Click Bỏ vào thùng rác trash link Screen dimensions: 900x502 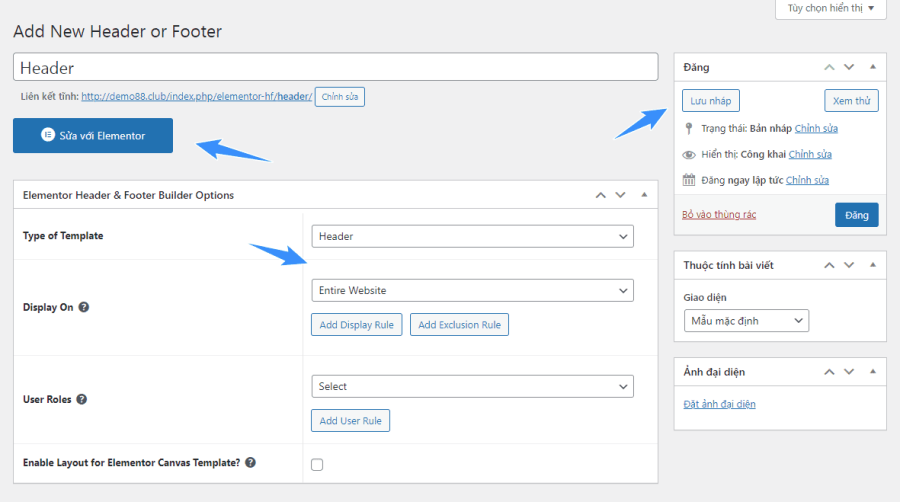[719, 215]
